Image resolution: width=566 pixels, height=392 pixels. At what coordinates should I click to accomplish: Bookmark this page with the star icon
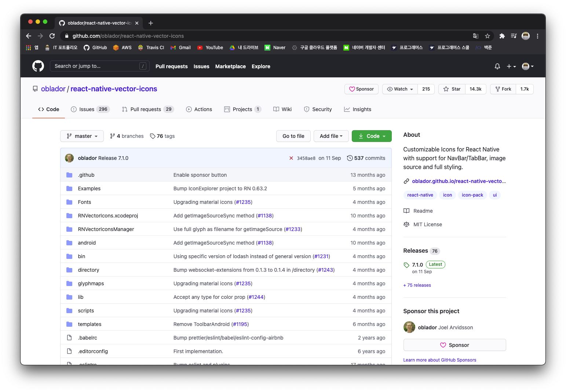pos(488,36)
